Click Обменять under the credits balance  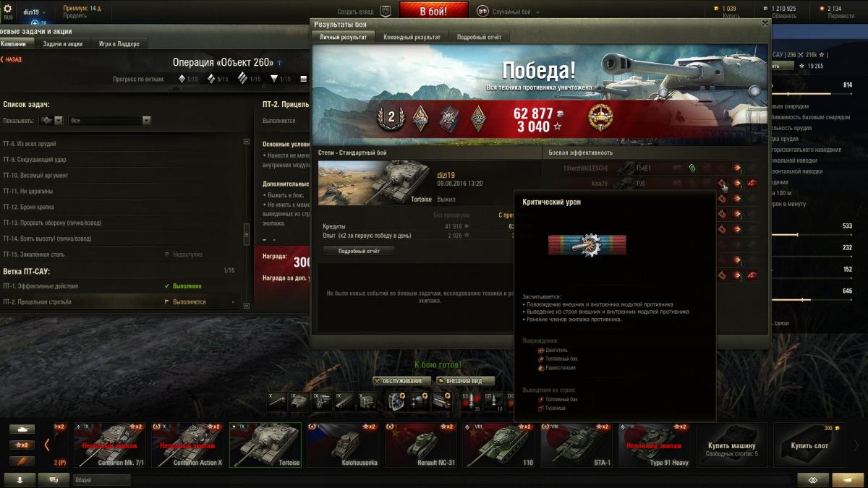[x=784, y=16]
